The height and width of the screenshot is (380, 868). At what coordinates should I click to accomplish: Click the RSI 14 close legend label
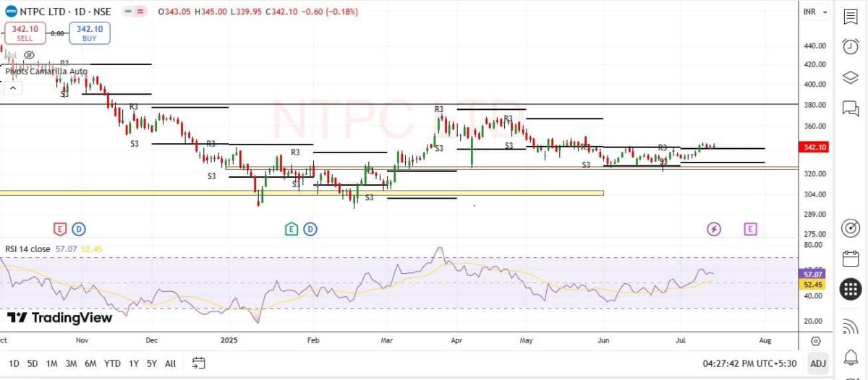point(28,249)
